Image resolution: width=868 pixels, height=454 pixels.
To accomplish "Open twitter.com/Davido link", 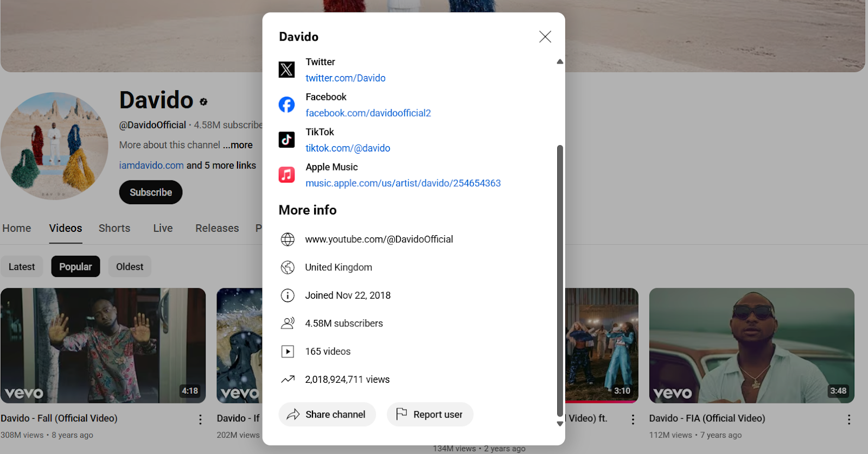I will [x=346, y=78].
